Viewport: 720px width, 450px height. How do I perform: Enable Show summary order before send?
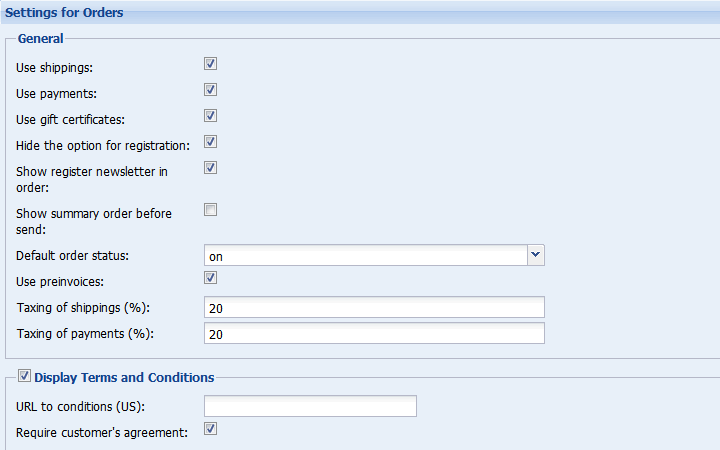(210, 210)
